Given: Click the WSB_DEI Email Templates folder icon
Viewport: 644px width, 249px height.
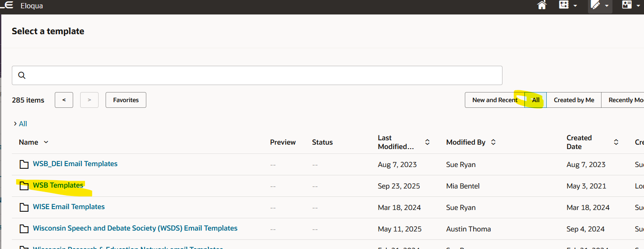Looking at the screenshot, I should point(24,164).
